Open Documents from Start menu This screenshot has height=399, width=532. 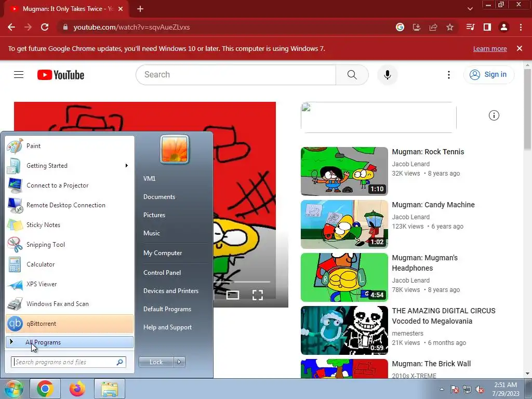[159, 197]
